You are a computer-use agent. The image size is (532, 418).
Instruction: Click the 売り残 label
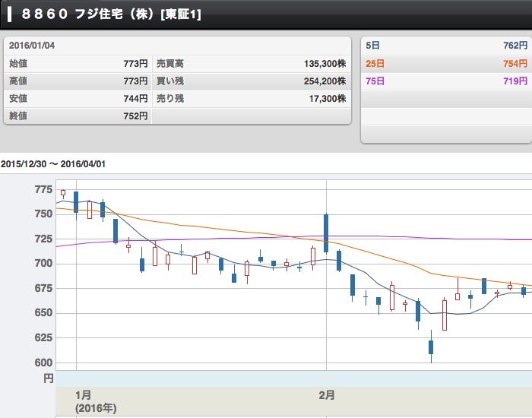(170, 98)
